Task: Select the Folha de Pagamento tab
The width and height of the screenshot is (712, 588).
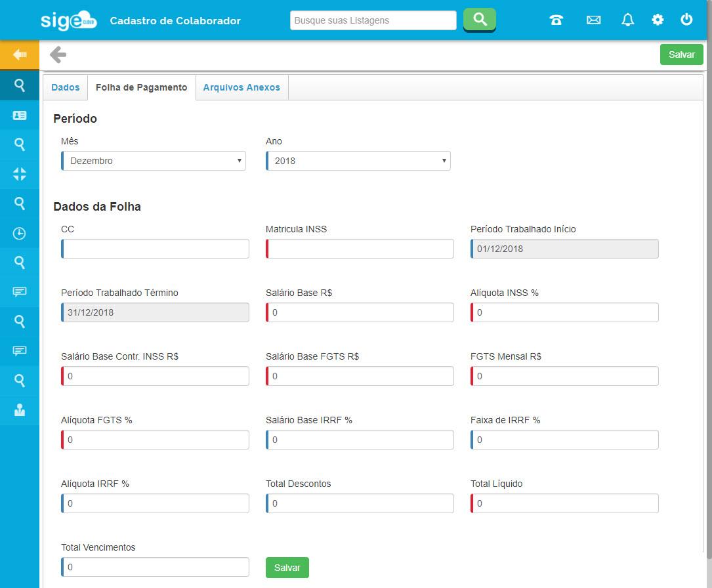Action: click(x=141, y=87)
